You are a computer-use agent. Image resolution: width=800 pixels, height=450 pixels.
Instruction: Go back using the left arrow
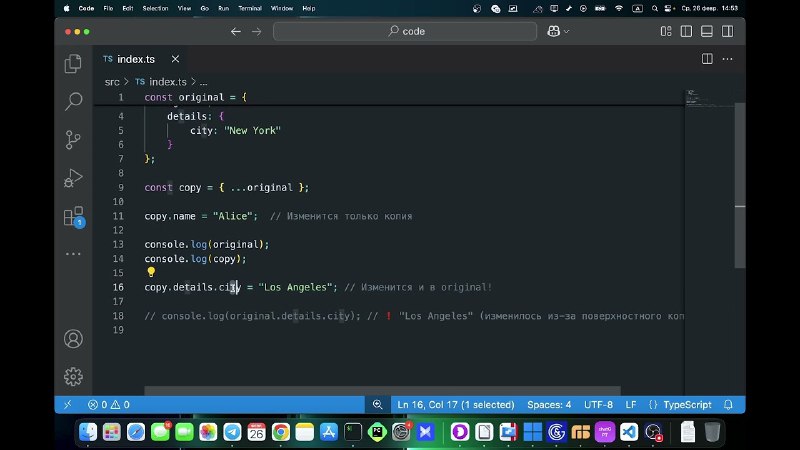235,32
